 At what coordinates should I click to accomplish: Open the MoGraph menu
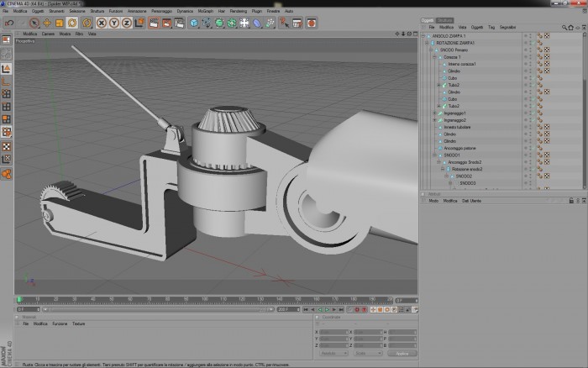tap(205, 11)
